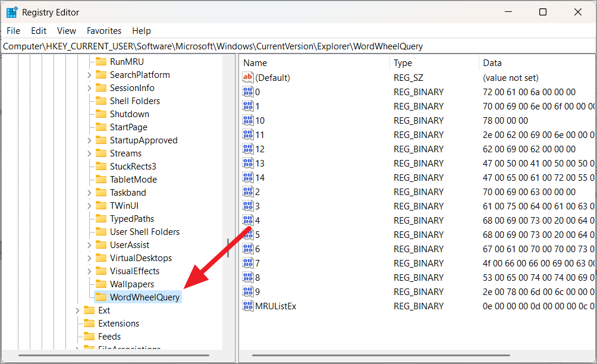597x364 pixels.
Task: Select the value named 6
Action: (257, 249)
